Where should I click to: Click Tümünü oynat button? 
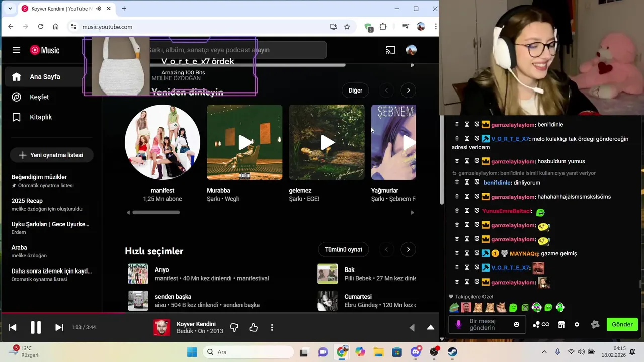[x=344, y=249]
